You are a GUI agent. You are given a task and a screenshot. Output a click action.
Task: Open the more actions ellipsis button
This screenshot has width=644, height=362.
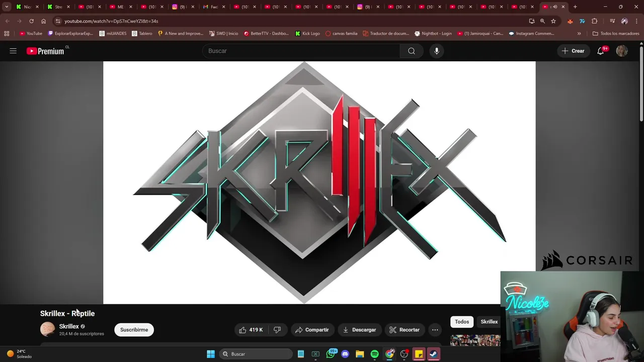(x=435, y=330)
